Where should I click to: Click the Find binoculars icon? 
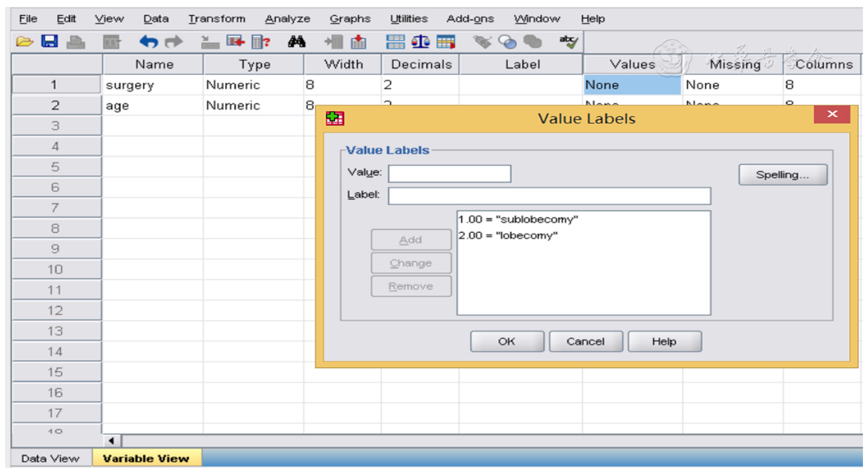pyautogui.click(x=296, y=42)
